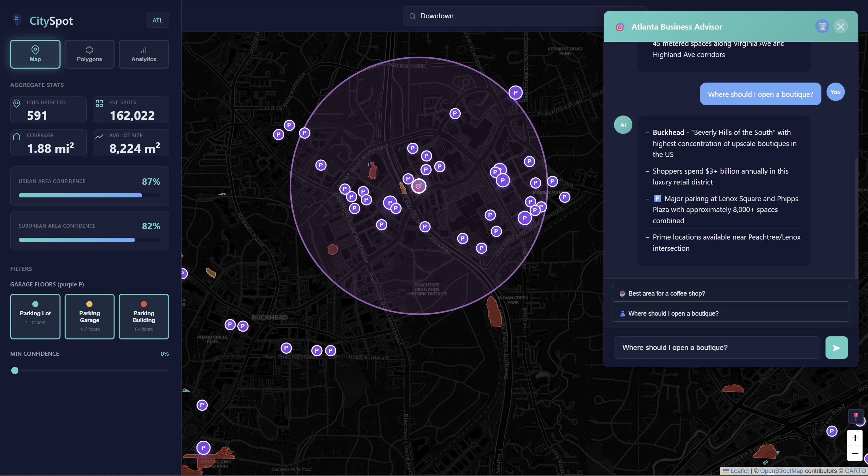Zoom in on the map
Viewport: 868px width, 476px height.
pos(855,438)
